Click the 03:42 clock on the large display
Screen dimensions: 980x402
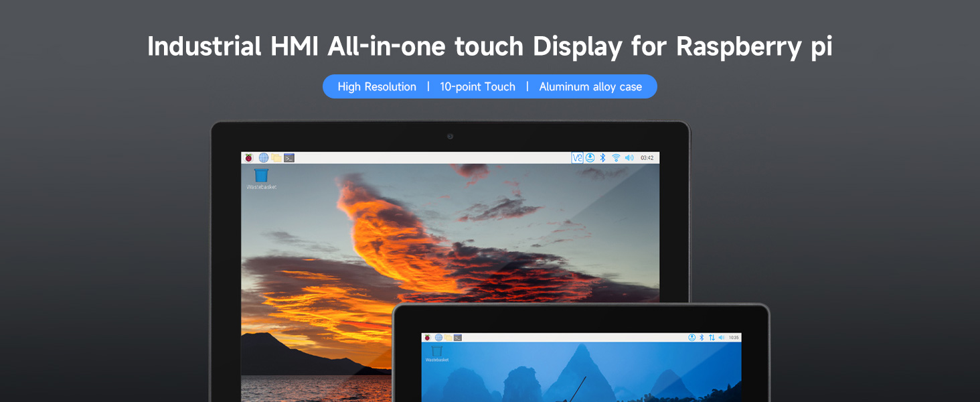pos(647,158)
